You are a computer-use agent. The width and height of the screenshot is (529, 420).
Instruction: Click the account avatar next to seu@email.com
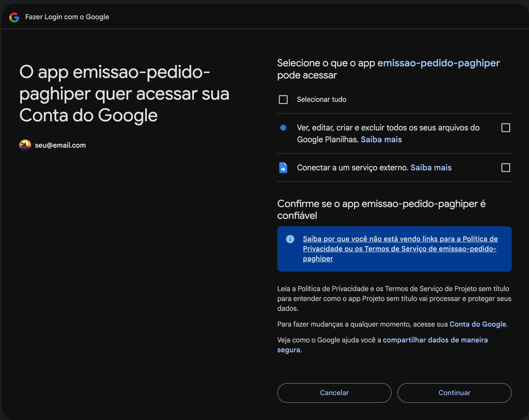[x=25, y=145]
